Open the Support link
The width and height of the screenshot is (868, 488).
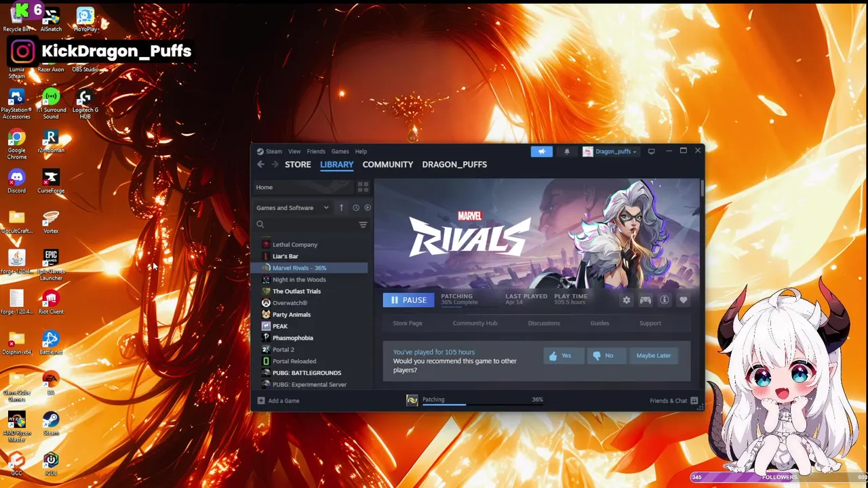pos(650,323)
